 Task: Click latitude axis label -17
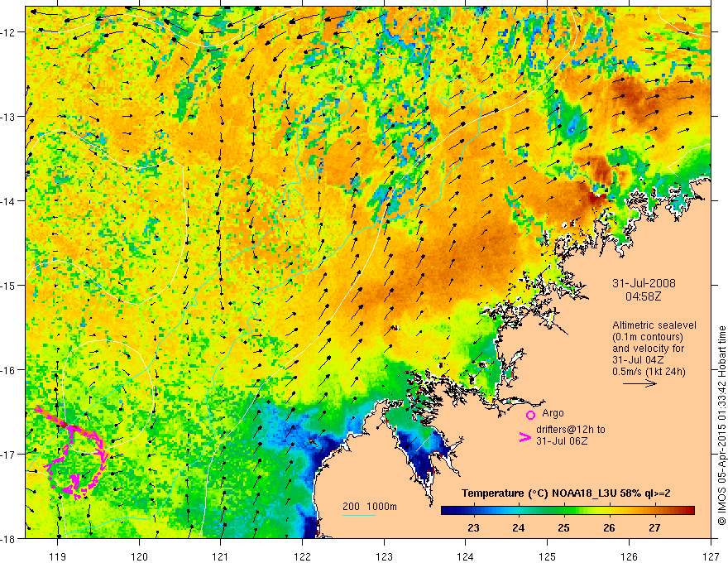point(10,455)
